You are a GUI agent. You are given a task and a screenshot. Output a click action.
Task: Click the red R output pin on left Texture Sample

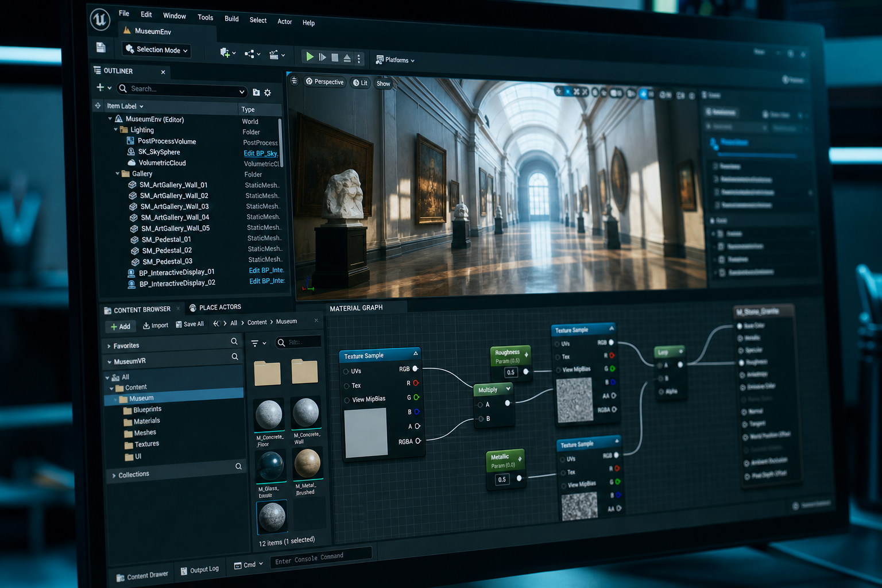click(x=416, y=383)
